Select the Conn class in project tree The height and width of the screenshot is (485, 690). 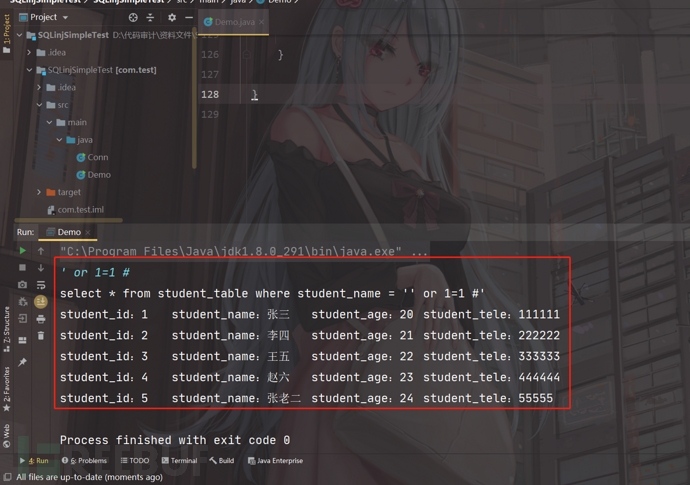92,157
